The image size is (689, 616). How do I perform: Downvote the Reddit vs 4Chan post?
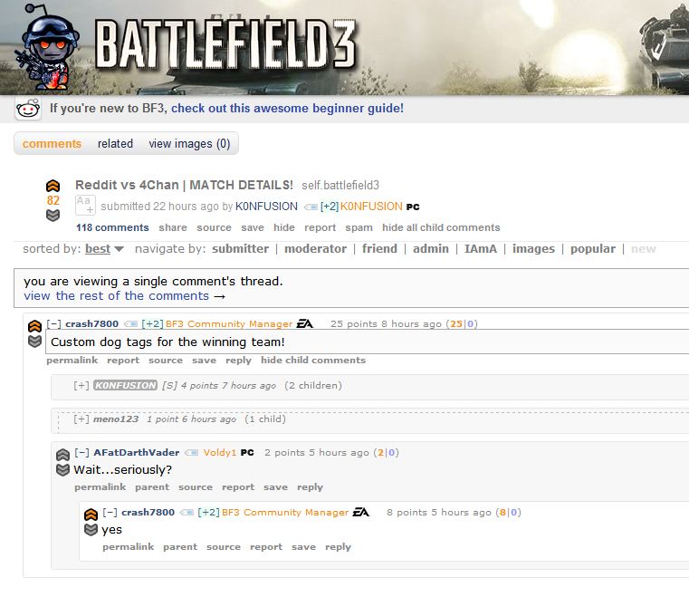click(53, 216)
